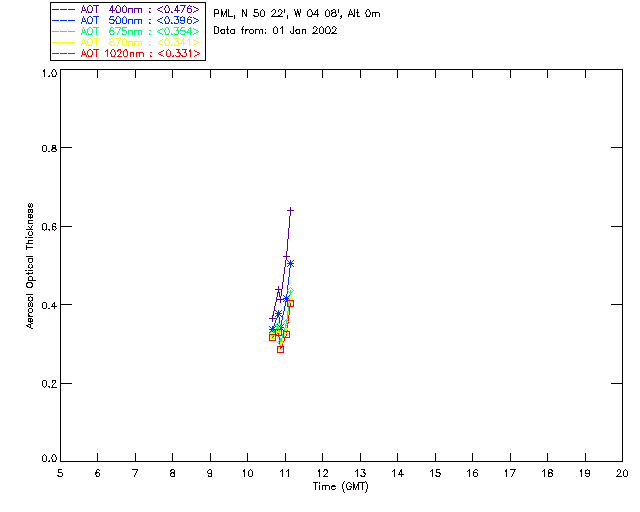The width and height of the screenshot is (640, 512).
Task: Click the Aerosol Optical Thickness axis label
Action: 30,266
